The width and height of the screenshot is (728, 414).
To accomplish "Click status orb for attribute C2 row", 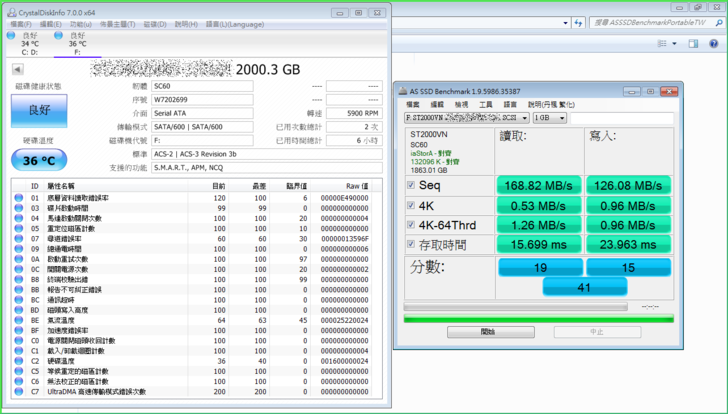I will tap(19, 360).
